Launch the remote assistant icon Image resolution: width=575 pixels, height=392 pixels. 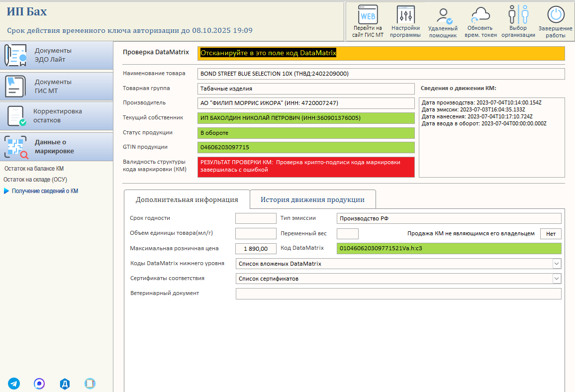(443, 16)
